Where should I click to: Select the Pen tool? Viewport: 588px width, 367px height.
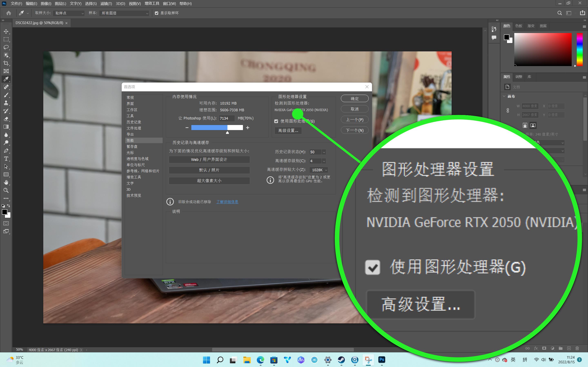6,151
